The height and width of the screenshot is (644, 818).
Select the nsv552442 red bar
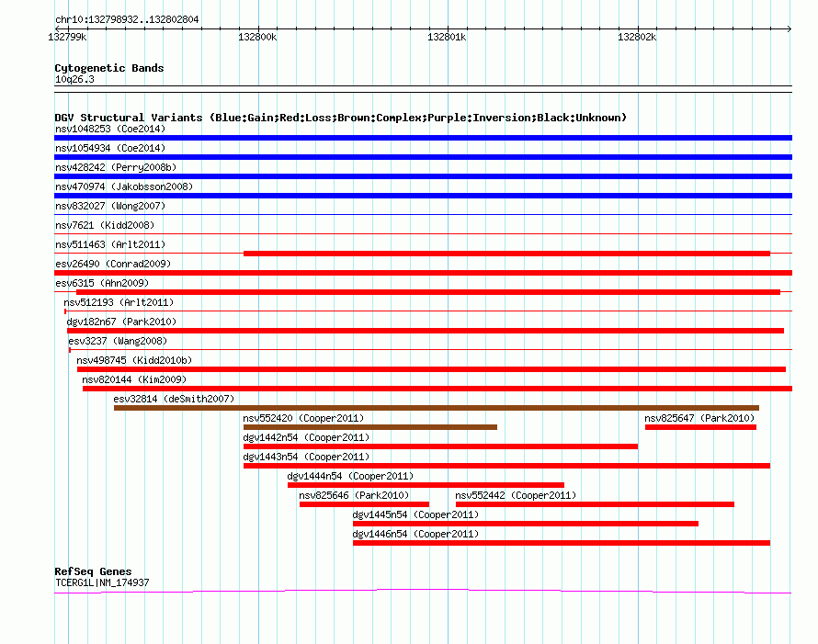tap(595, 504)
